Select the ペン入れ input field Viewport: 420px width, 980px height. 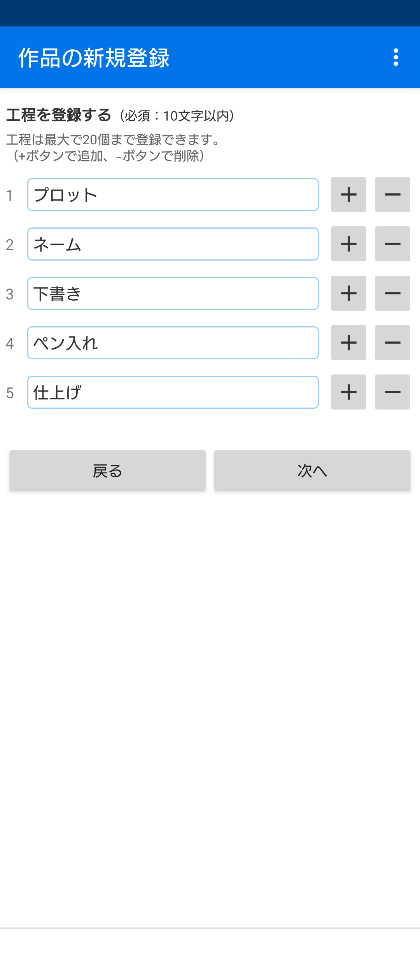[173, 343]
